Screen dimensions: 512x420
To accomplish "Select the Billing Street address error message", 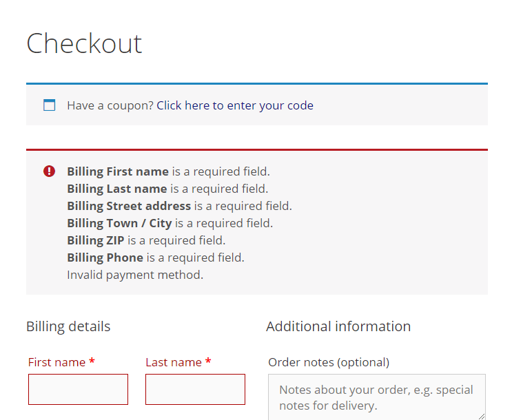I will 179,206.
